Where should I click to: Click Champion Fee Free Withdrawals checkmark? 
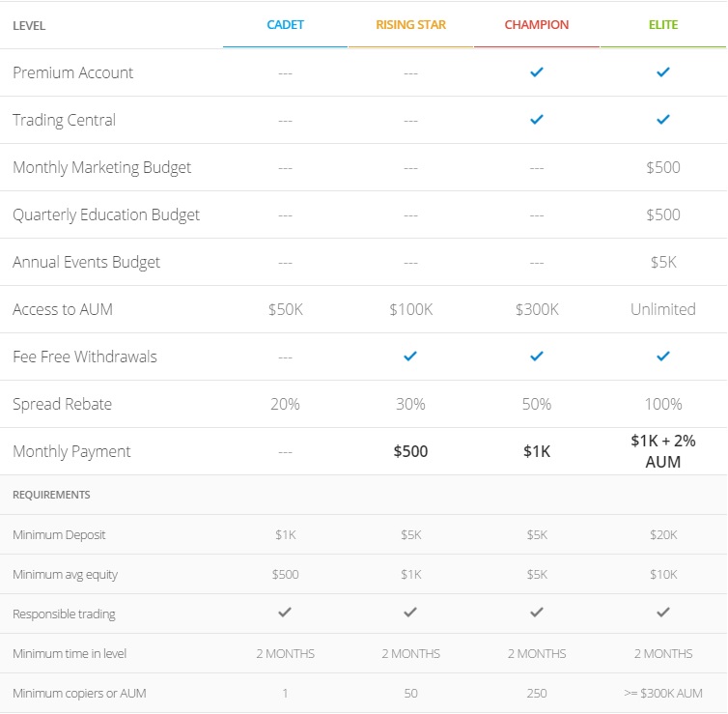point(537,357)
